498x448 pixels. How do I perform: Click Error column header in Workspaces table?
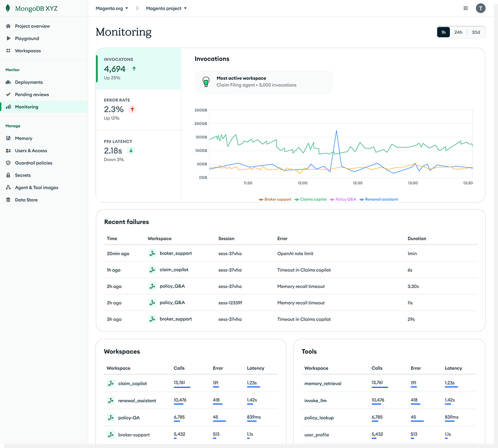click(x=218, y=368)
